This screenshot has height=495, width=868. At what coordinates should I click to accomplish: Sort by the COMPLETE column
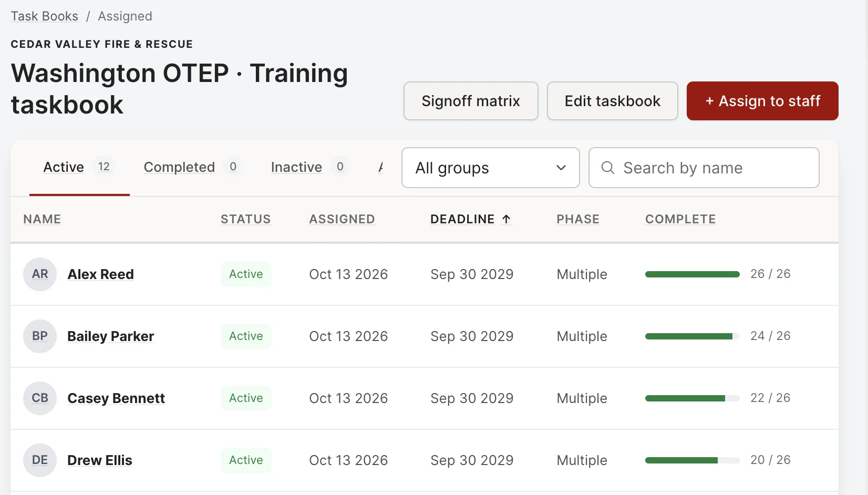680,219
